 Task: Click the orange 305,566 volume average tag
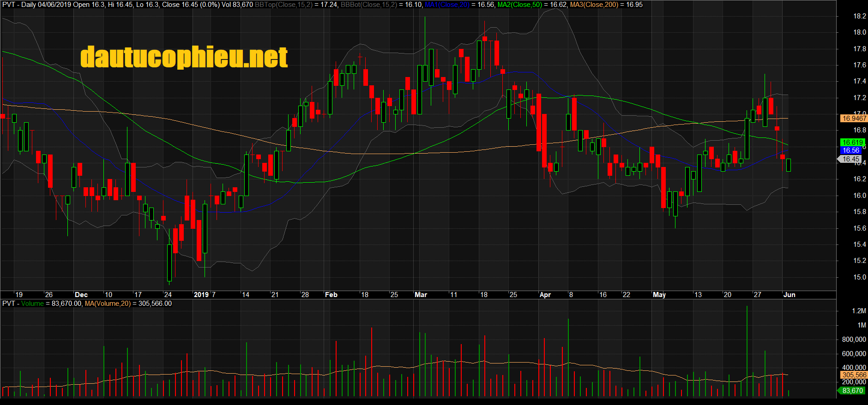click(x=854, y=375)
